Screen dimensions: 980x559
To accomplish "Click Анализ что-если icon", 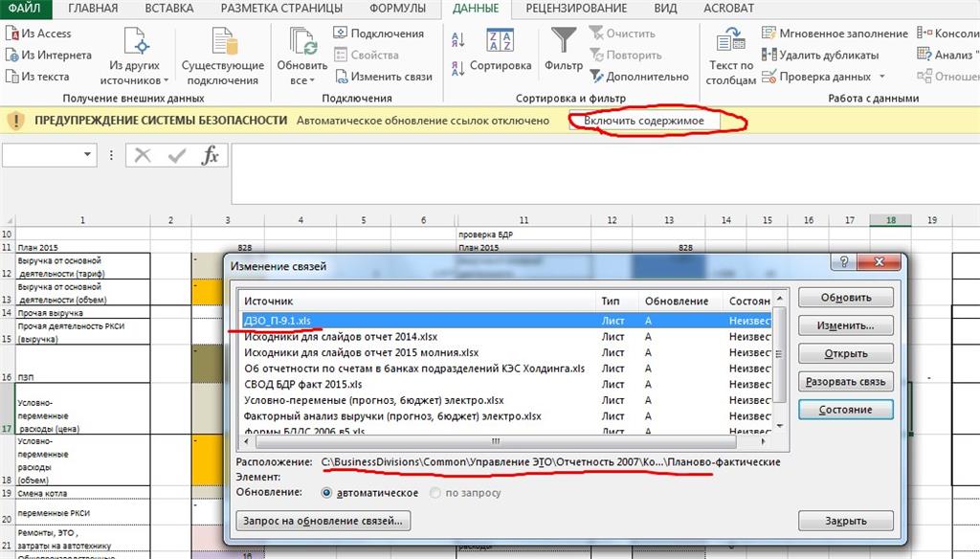I will (925, 55).
